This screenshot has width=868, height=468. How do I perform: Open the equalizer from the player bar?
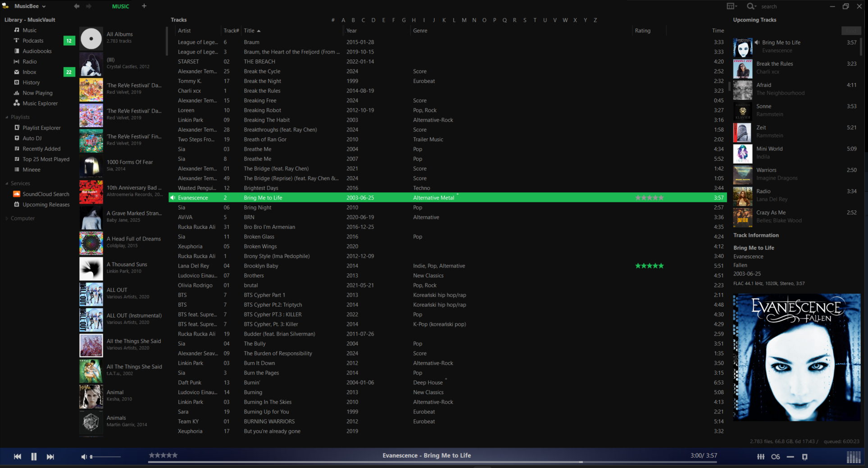coord(761,457)
